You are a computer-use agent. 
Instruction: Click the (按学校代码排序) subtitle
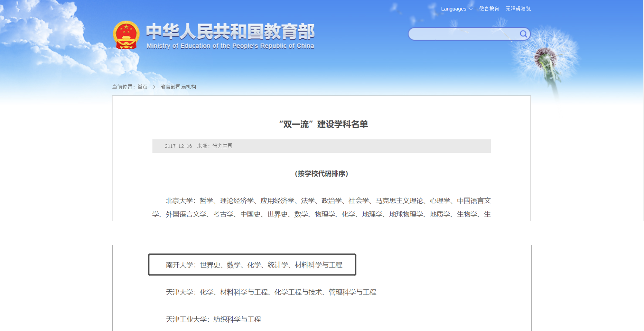coord(321,174)
